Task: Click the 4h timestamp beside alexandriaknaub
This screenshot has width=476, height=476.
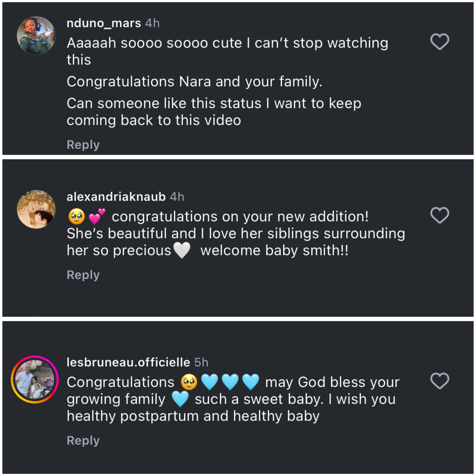Action: click(x=177, y=197)
